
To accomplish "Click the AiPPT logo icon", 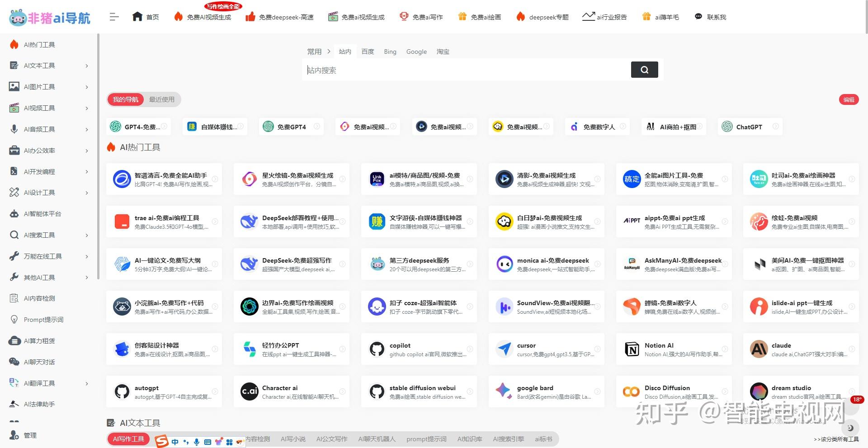I will click(632, 221).
